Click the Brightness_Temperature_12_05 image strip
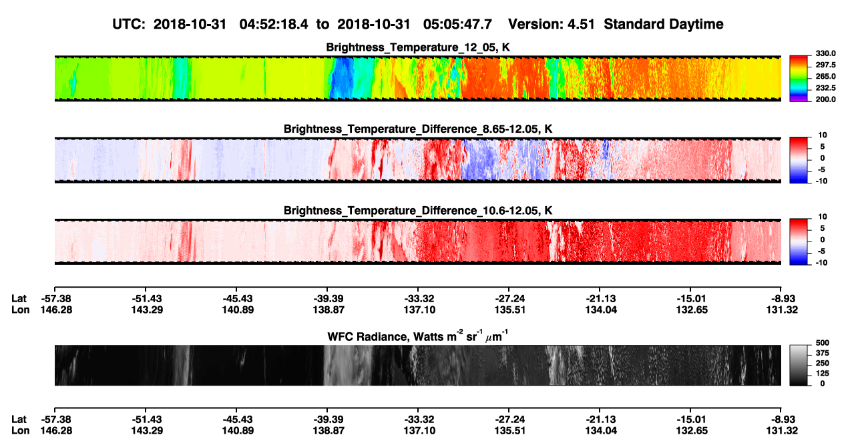868x445 pixels. 418,79
